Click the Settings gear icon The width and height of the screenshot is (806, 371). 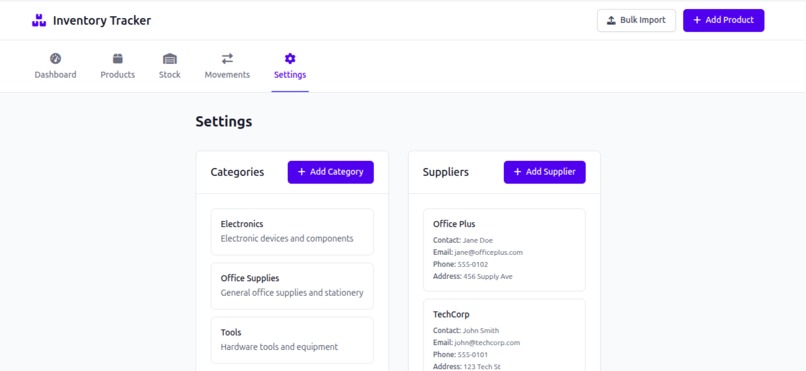point(290,59)
